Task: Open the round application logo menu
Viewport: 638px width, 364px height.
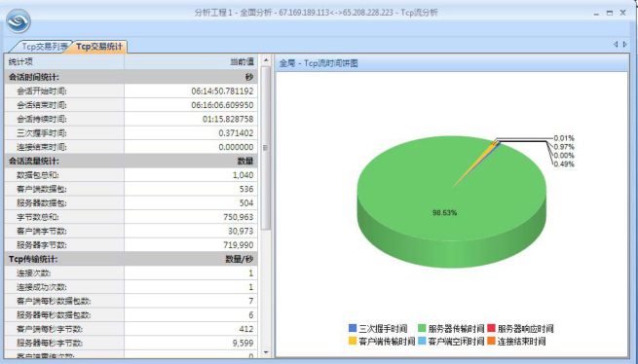Action: pyautogui.click(x=19, y=21)
